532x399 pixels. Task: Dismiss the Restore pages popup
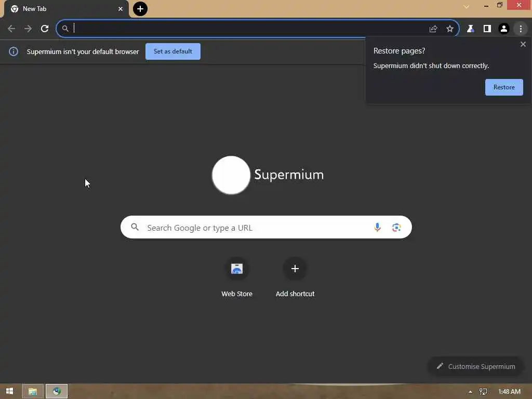[523, 44]
